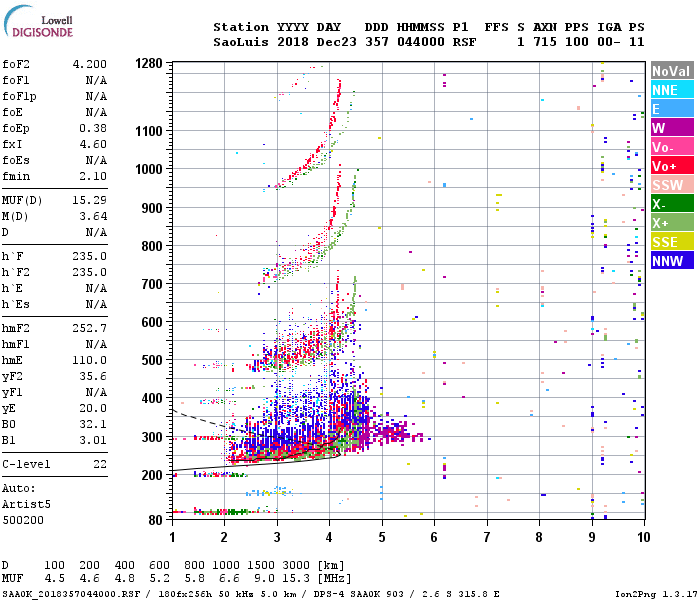Click the fxI value 4.60

coord(93,144)
